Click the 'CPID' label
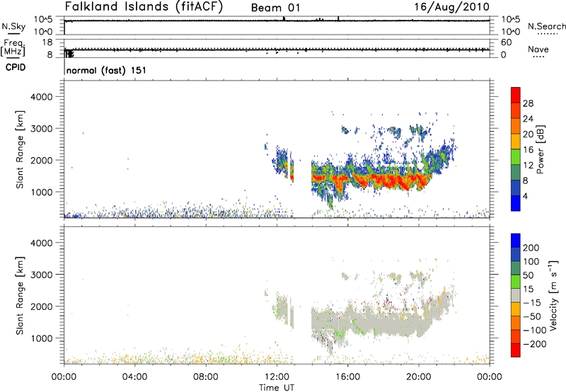 [x=16, y=67]
